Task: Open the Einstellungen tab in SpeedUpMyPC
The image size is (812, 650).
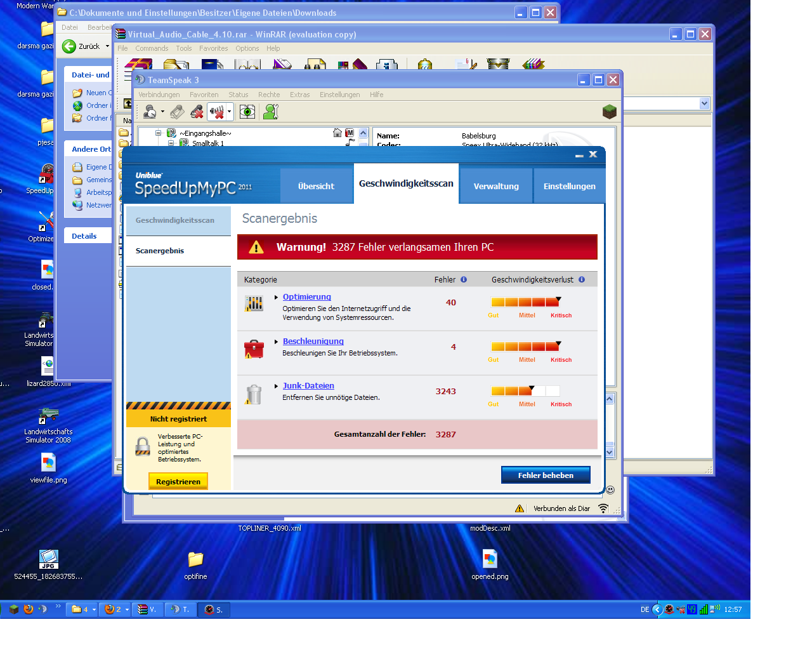Action: click(x=569, y=186)
